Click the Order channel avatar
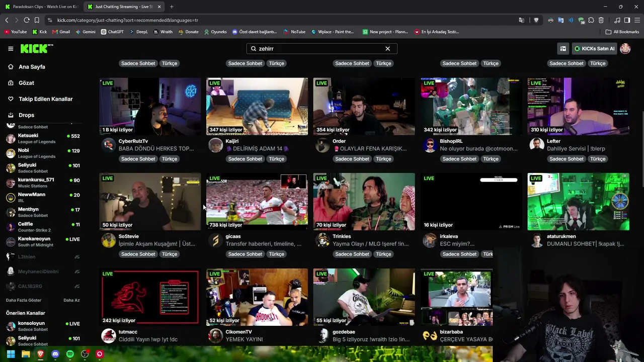 pos(323,145)
